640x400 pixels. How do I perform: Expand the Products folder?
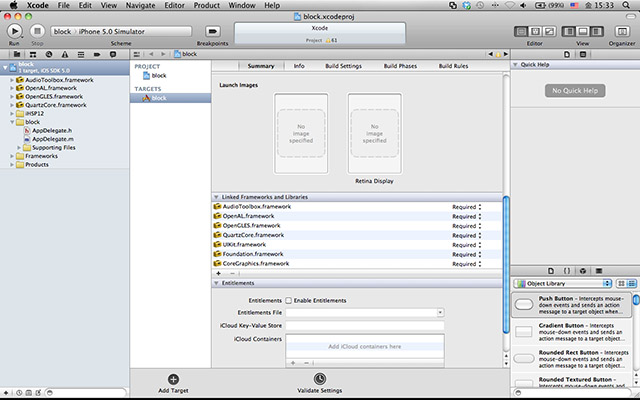pos(12,164)
